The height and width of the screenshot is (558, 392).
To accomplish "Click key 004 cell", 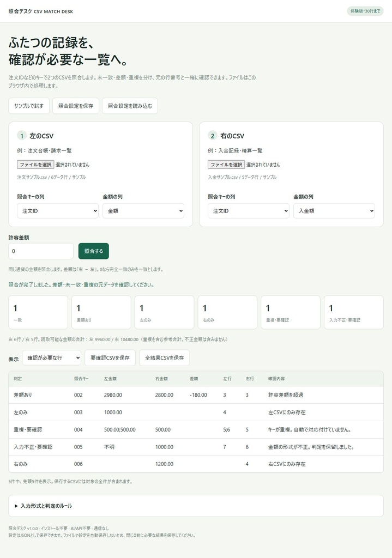I will click(x=79, y=429).
